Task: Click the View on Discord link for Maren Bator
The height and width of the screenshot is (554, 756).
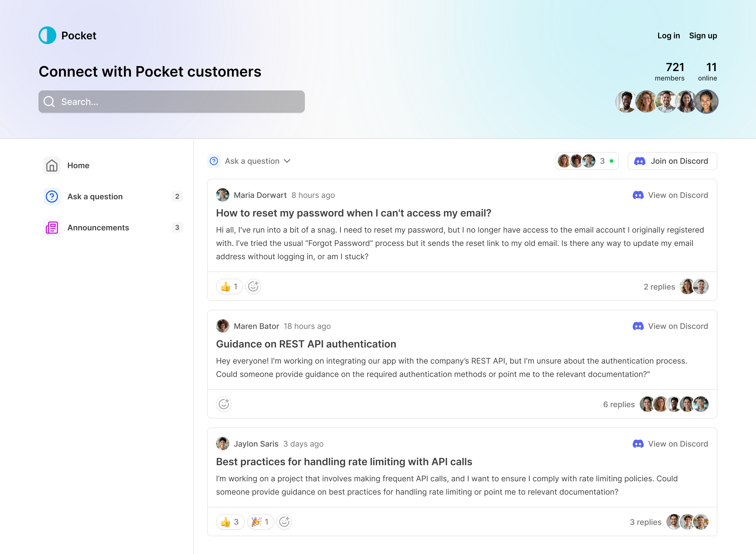Action: (670, 326)
